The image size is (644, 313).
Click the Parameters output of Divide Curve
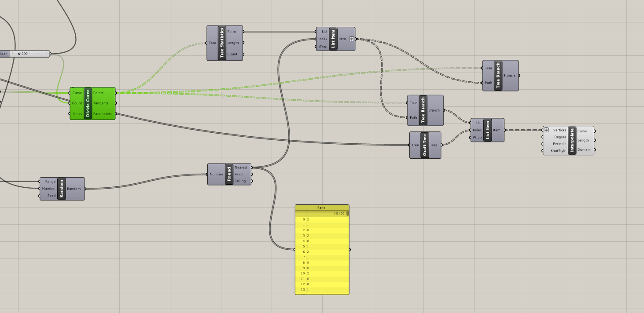point(102,114)
